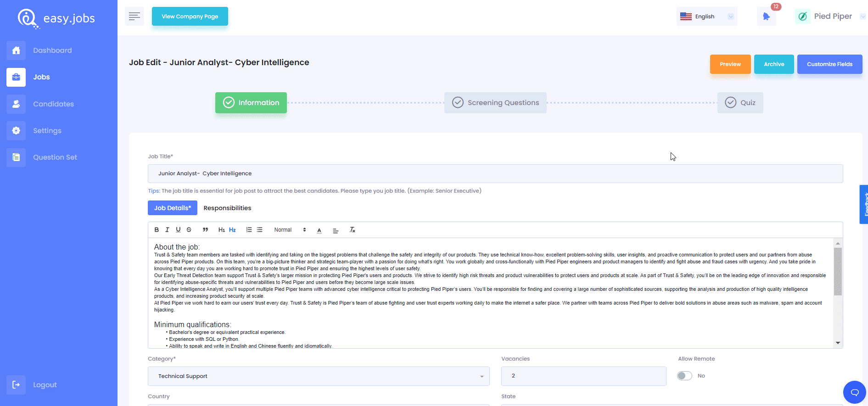Switch to the Responsibilities tab

tap(227, 208)
